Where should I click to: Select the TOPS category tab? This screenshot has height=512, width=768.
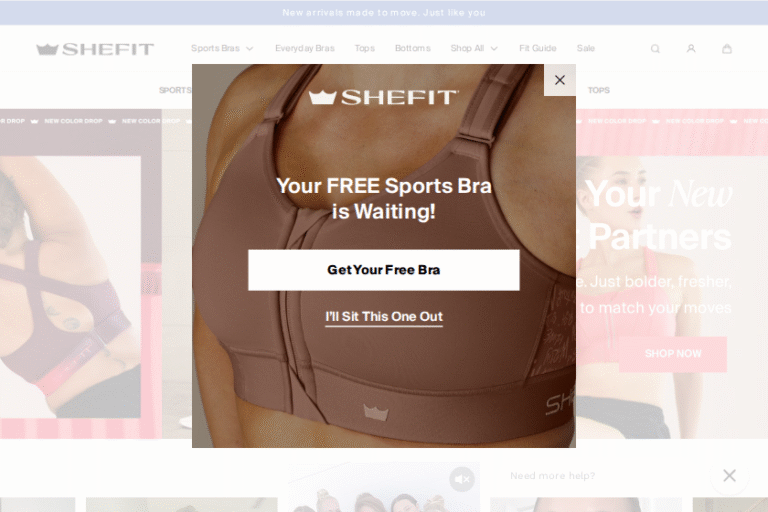[x=599, y=90]
